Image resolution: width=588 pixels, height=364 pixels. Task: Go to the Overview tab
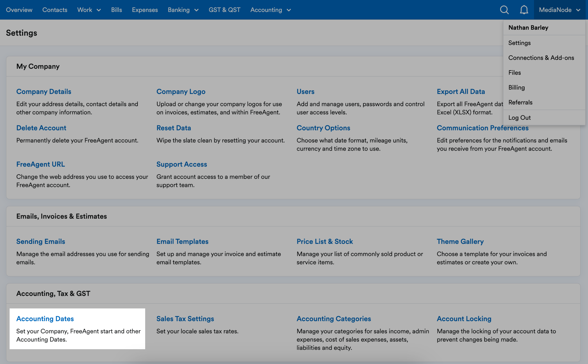tap(19, 10)
